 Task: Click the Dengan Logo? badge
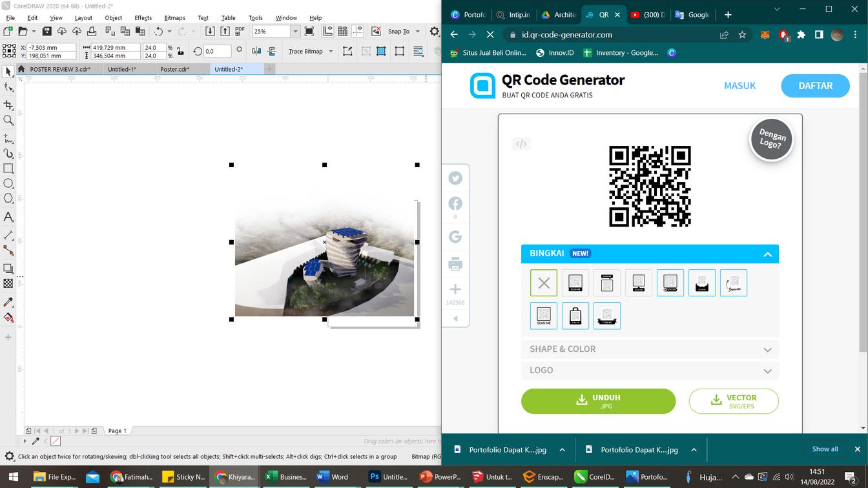[771, 139]
